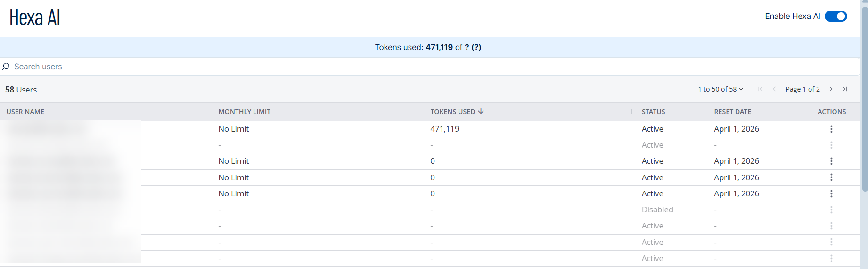Click the Page 1 of 2 indicator
This screenshot has height=269, width=868.
point(802,89)
